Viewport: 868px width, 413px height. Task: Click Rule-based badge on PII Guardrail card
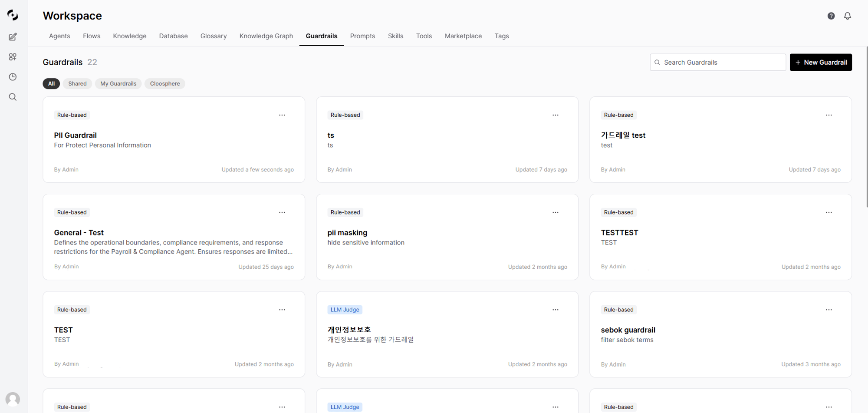tap(72, 115)
